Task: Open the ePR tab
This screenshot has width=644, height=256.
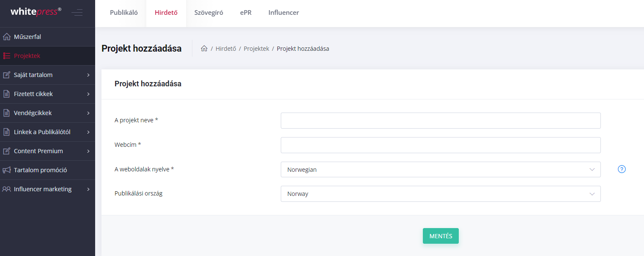Action: tap(246, 13)
